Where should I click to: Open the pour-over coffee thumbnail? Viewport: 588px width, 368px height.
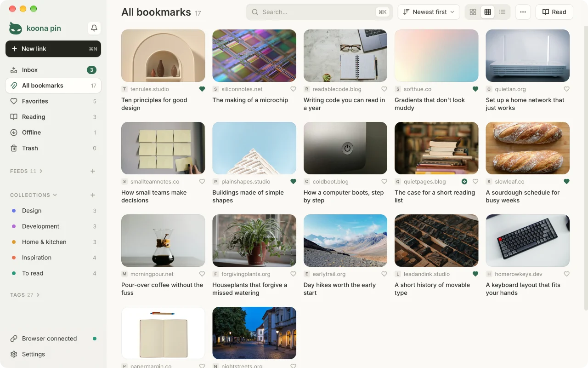pyautogui.click(x=163, y=241)
